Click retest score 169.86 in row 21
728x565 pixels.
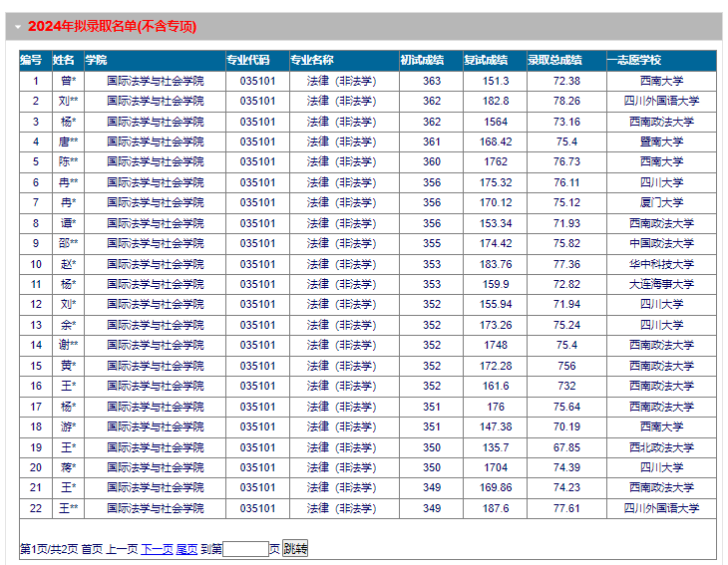(496, 487)
